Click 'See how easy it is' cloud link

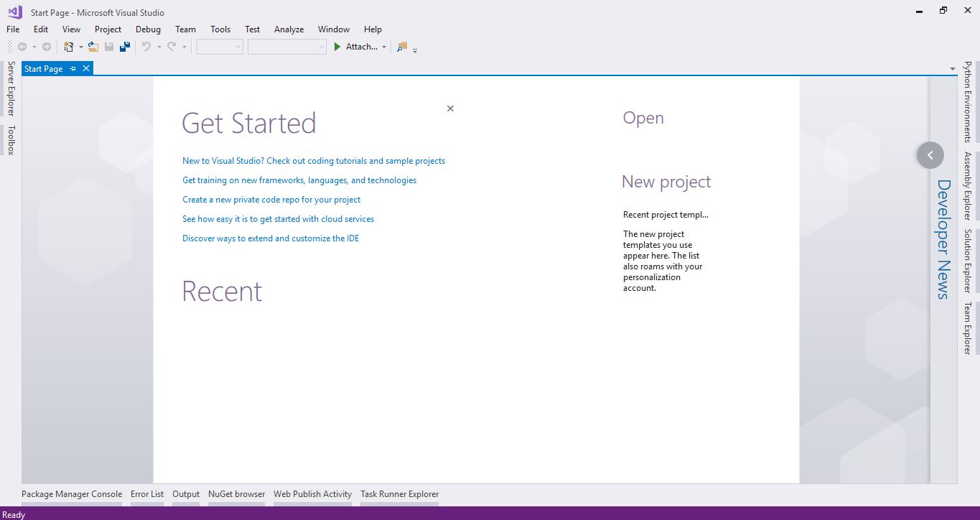tap(278, 219)
